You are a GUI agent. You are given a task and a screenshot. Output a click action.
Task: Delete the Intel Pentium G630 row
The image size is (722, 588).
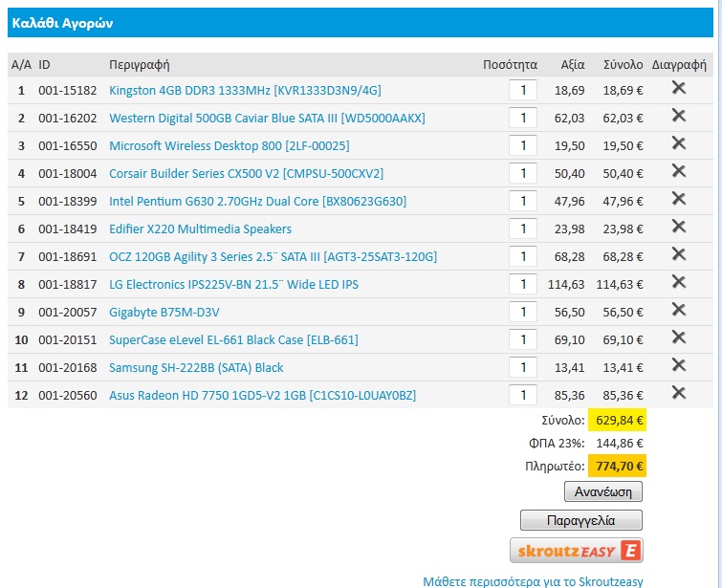[x=679, y=199]
